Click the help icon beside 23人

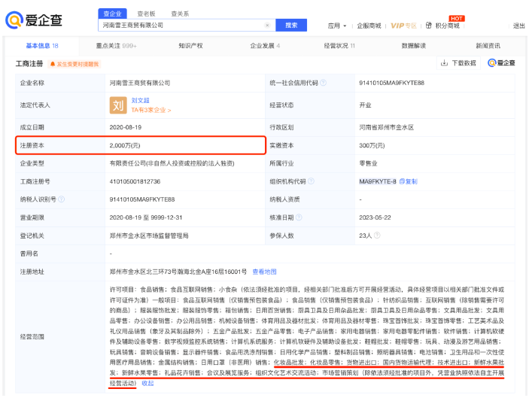pyautogui.click(x=377, y=235)
